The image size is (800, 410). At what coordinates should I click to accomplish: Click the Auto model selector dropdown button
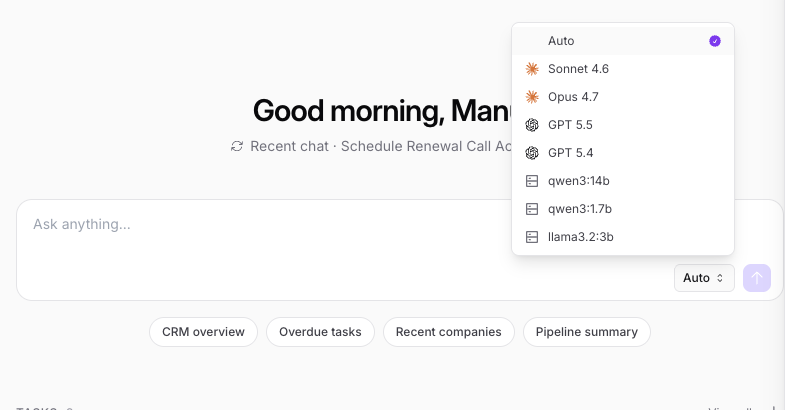coord(704,278)
